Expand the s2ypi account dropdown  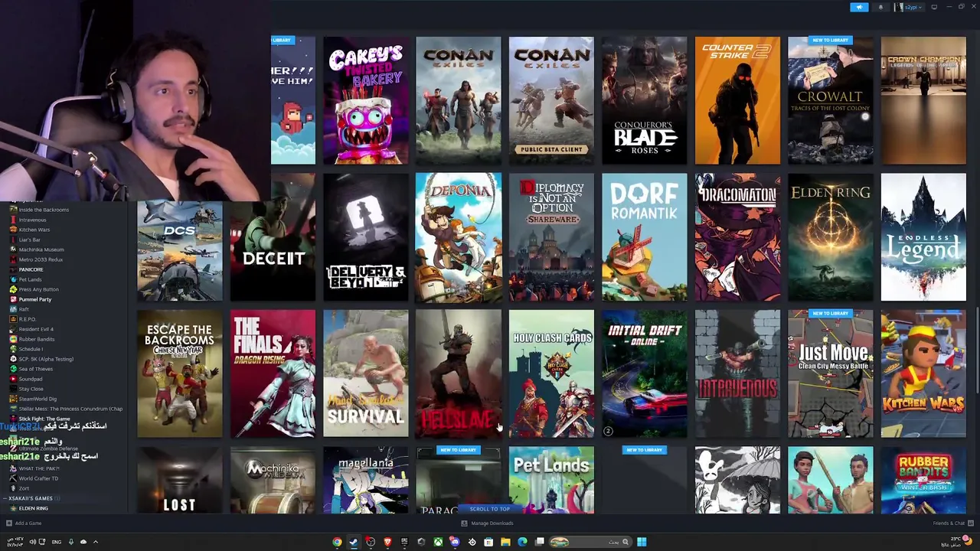(x=910, y=7)
